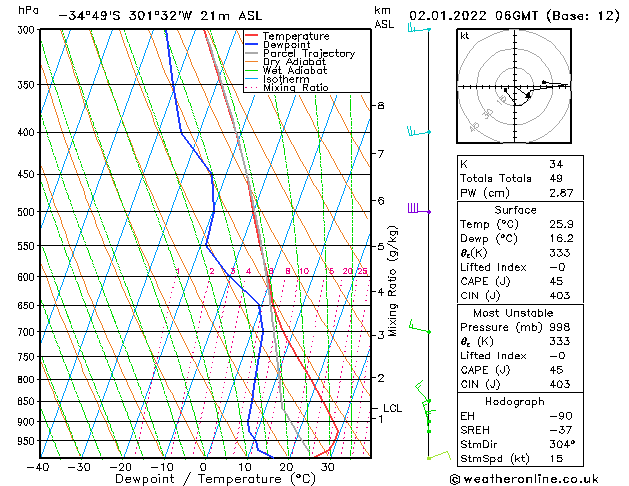Click the 0 temperature axis label
This screenshot has height=486, width=629.
click(x=204, y=467)
